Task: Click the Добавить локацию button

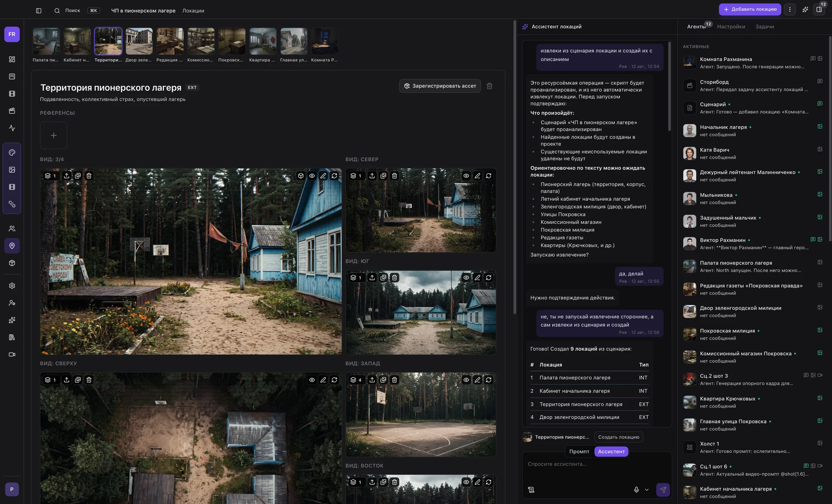Action: [749, 9]
